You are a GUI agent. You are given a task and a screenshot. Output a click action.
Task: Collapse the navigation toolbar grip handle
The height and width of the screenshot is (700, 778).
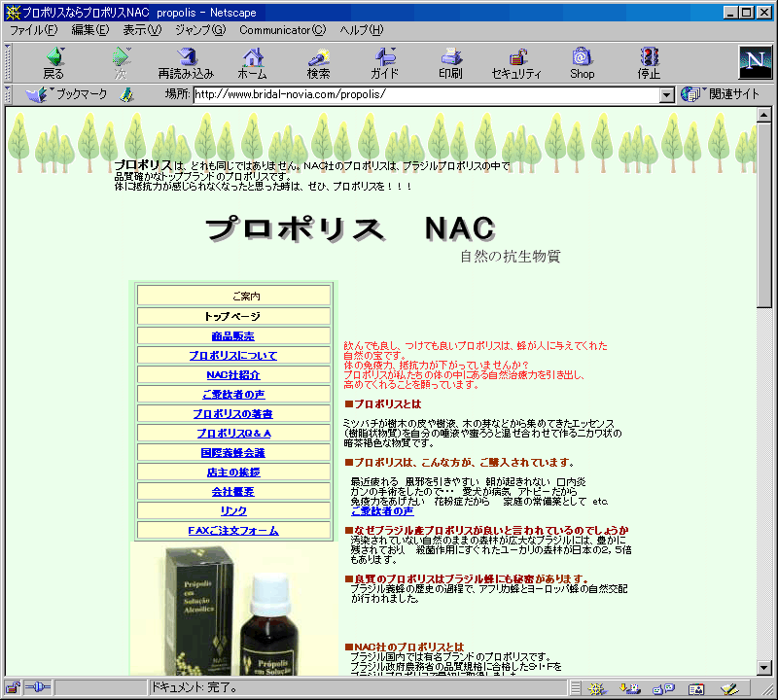coord(8,62)
